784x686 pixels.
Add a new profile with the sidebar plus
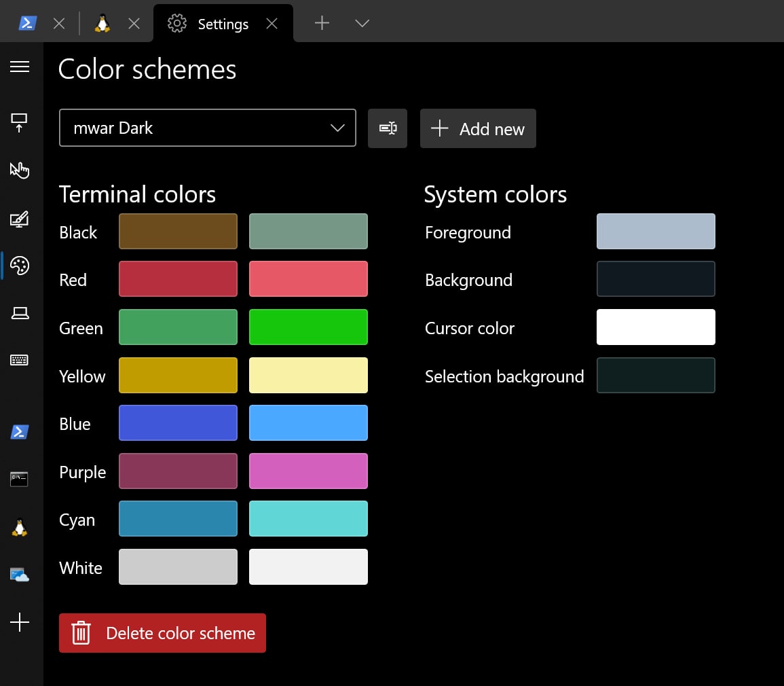pyautogui.click(x=20, y=622)
